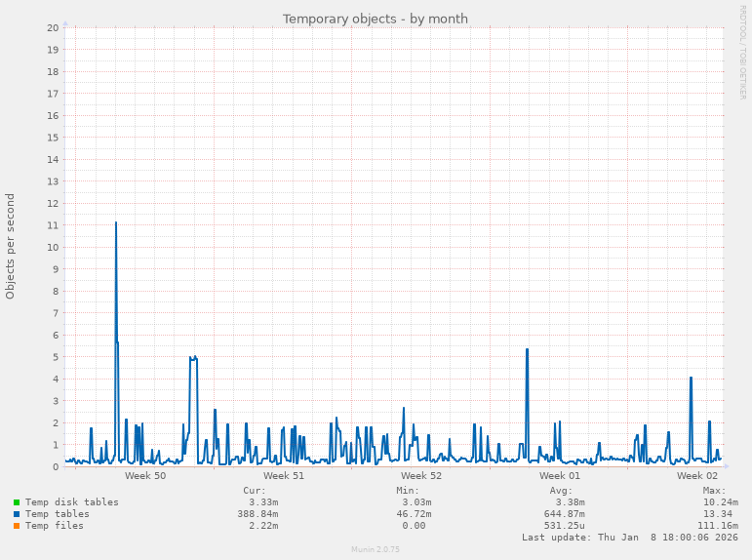Click the Week 52 axis label
This screenshot has width=752, height=560.
pyautogui.click(x=421, y=476)
